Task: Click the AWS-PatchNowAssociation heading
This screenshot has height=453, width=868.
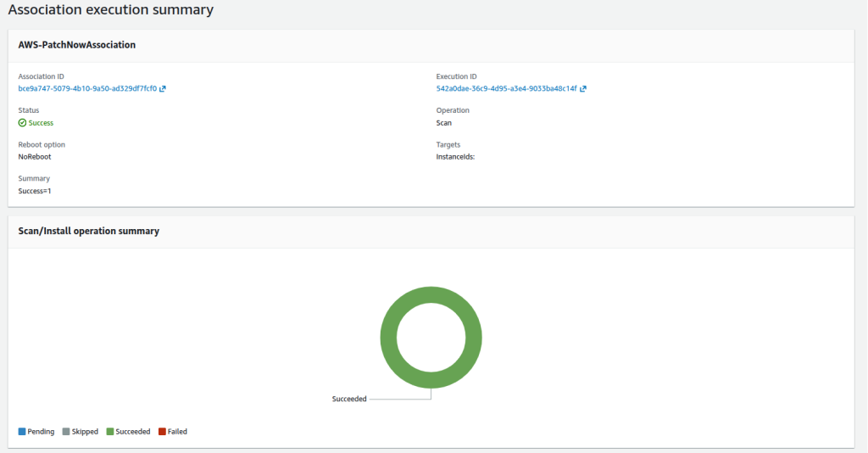Action: pyautogui.click(x=77, y=45)
